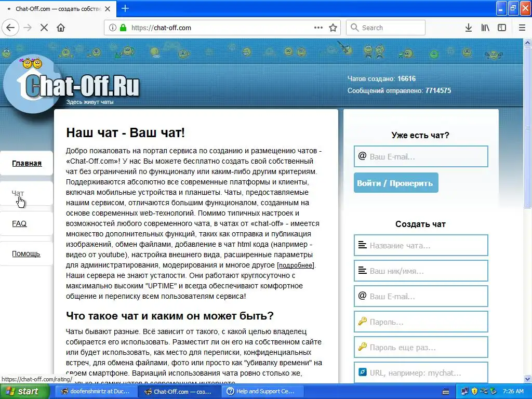Viewport: 532px width, 399px height.
Task: Open the Downloads arrow icon
Action: (x=469, y=28)
